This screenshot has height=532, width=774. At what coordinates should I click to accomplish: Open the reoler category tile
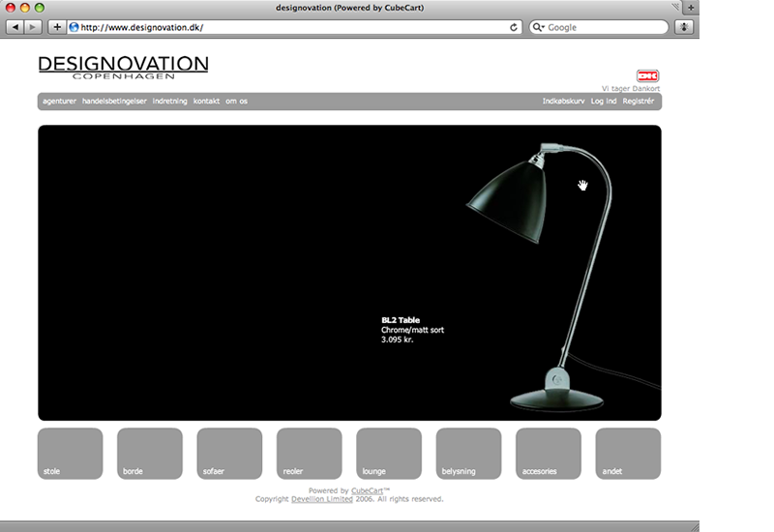[x=309, y=454]
